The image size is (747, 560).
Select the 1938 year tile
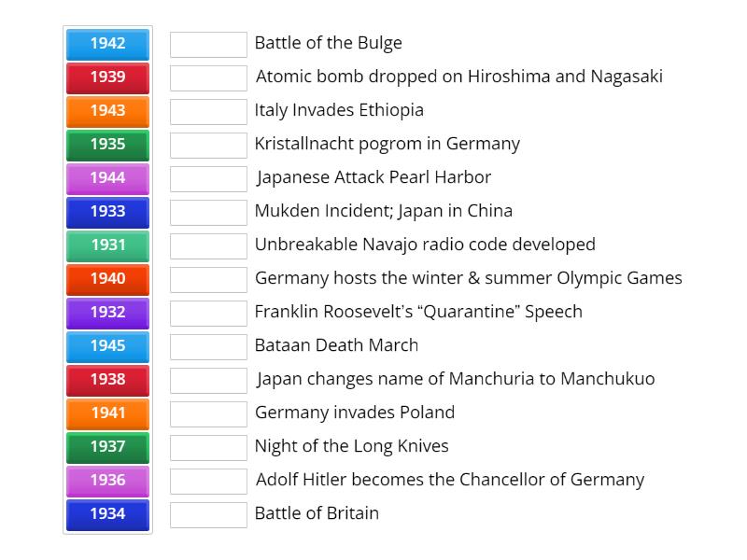pos(107,379)
